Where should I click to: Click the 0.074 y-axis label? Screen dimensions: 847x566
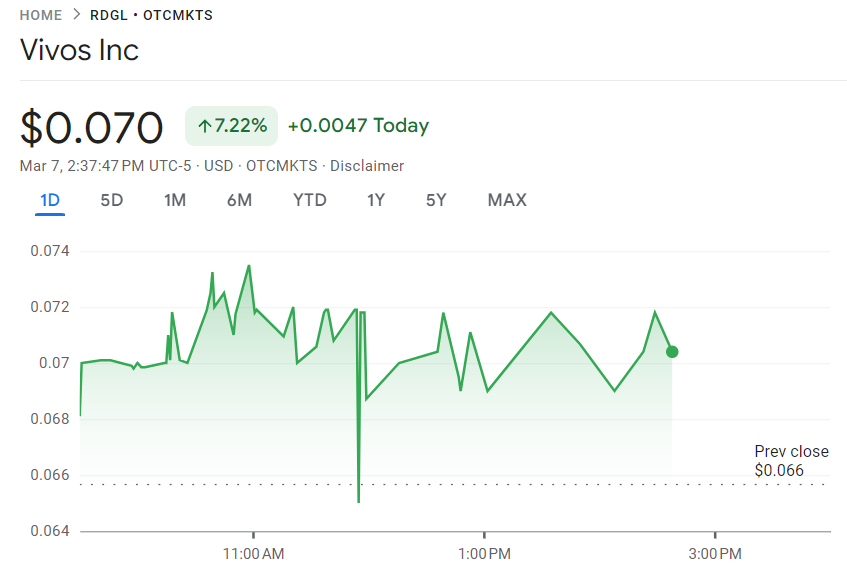tap(50, 251)
